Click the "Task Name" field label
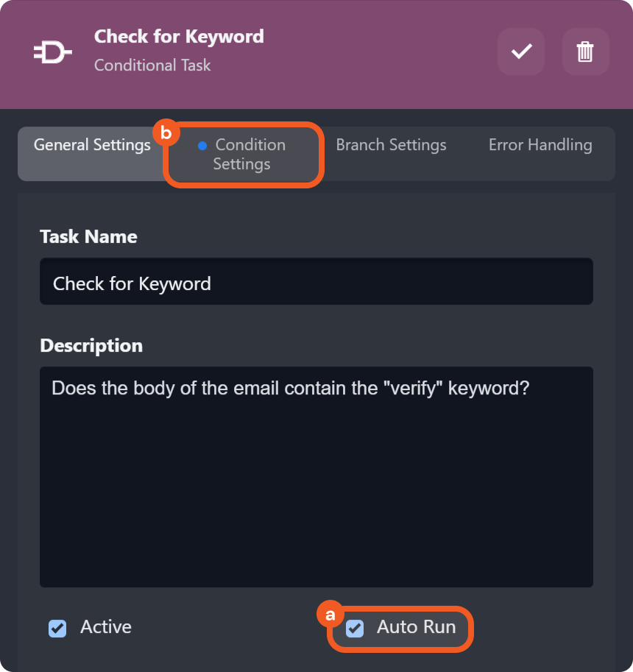This screenshot has width=633, height=672. click(88, 236)
